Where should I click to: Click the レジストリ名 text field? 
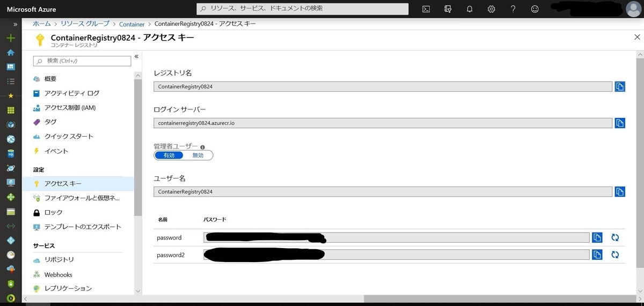(383, 87)
